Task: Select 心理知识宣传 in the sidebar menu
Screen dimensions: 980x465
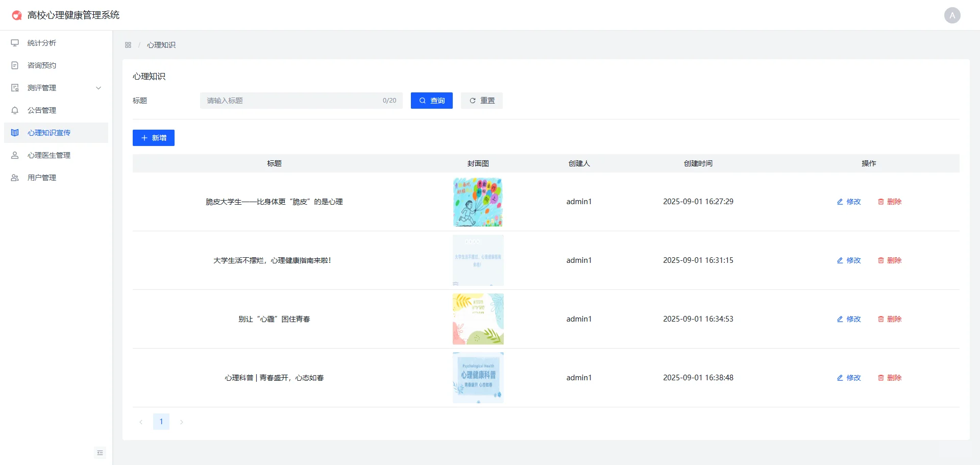Action: point(48,133)
